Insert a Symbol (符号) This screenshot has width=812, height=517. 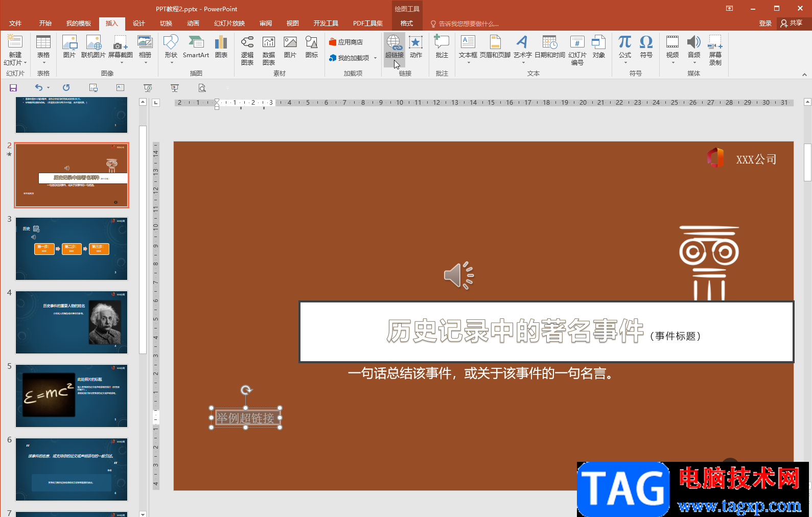(646, 47)
